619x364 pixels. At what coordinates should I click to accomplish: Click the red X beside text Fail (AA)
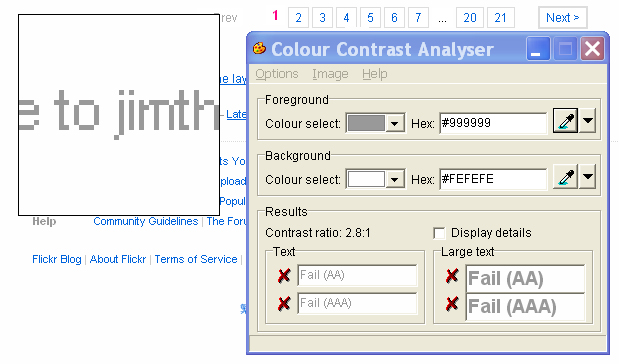click(284, 276)
